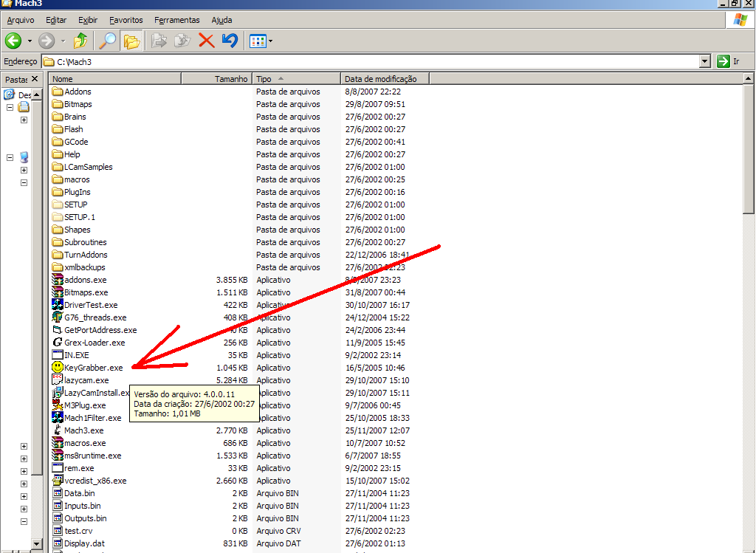Open the Favoritos menu
This screenshot has width=756, height=553.
126,20
